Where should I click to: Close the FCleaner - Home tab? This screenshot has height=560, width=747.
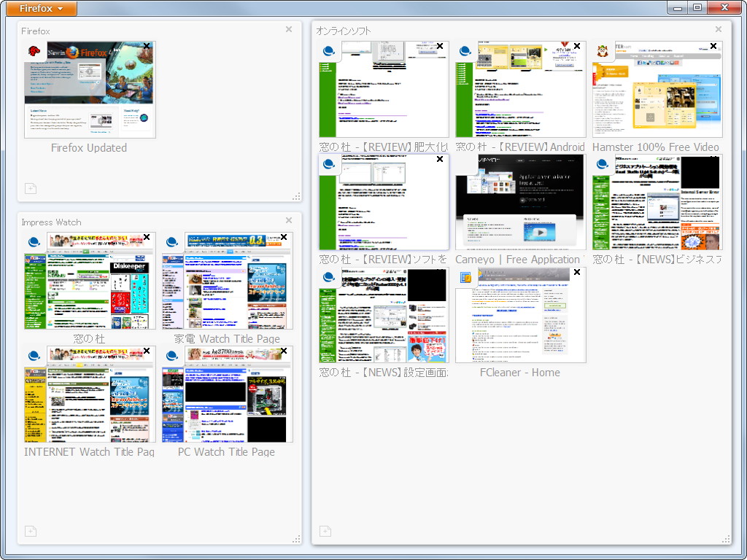point(576,272)
